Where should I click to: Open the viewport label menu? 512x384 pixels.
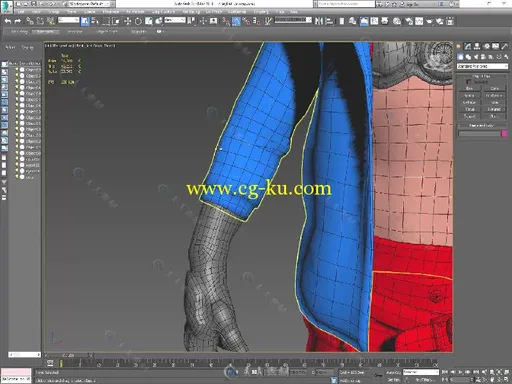[80, 45]
